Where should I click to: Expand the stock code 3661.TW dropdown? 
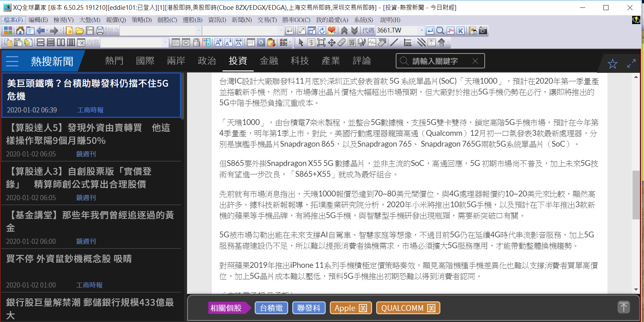[x=421, y=31]
